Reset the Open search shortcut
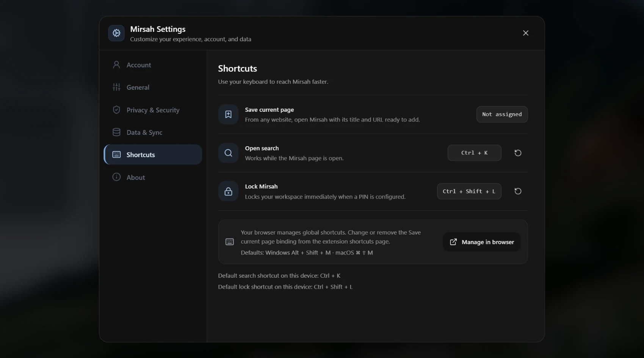Viewport: 644px width, 358px height. [518, 153]
